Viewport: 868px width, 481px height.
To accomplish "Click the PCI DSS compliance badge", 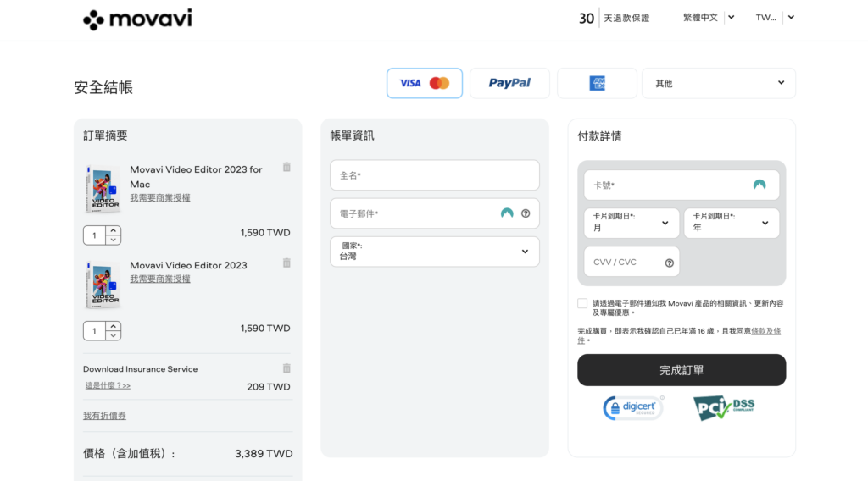I will 724,408.
